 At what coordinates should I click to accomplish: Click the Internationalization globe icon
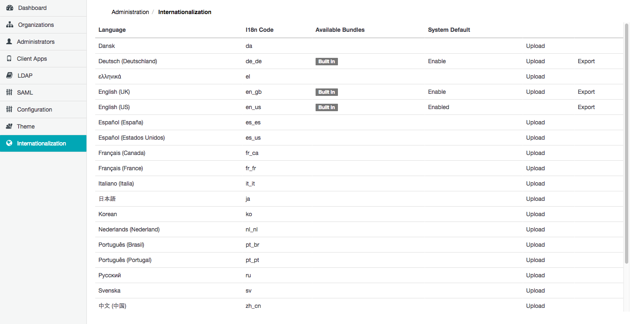pyautogui.click(x=9, y=143)
